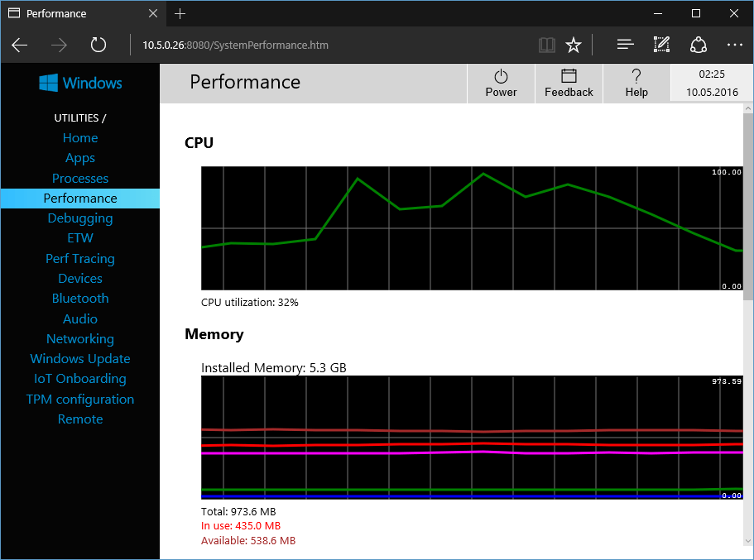Screen dimensions: 754x560
Task: Make a Web Note icon
Action: (x=661, y=45)
